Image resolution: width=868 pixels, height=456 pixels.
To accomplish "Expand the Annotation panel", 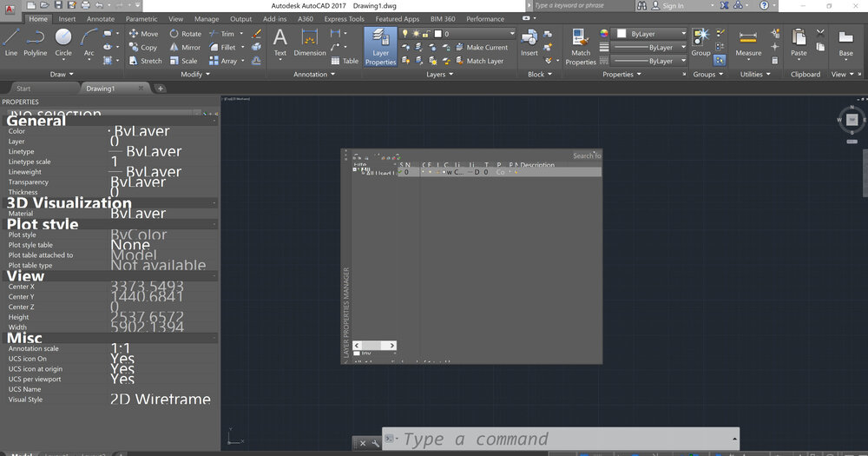I will pos(314,74).
